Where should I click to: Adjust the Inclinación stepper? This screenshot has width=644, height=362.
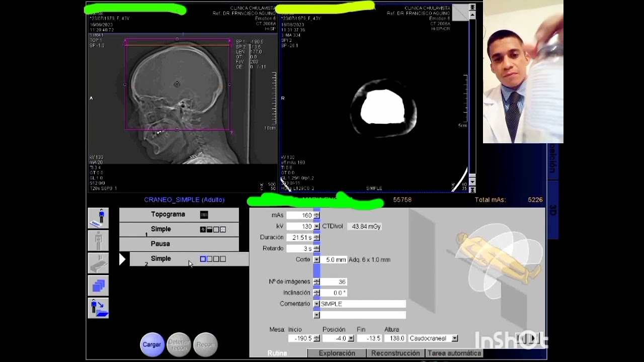coord(316,293)
